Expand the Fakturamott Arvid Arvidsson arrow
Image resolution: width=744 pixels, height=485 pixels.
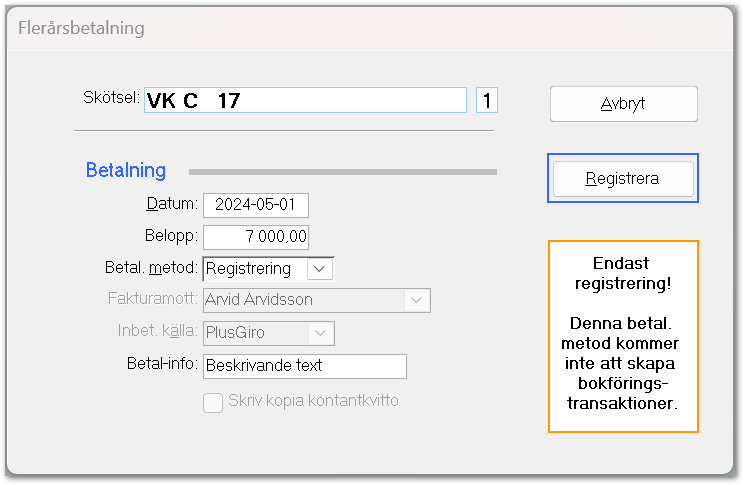tap(416, 300)
